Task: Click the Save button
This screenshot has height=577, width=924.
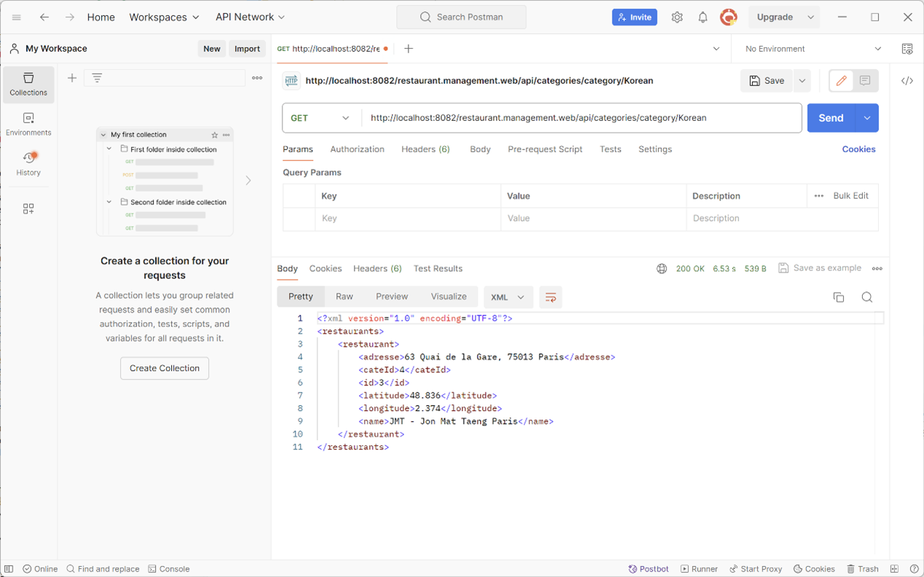Action: [x=767, y=81]
